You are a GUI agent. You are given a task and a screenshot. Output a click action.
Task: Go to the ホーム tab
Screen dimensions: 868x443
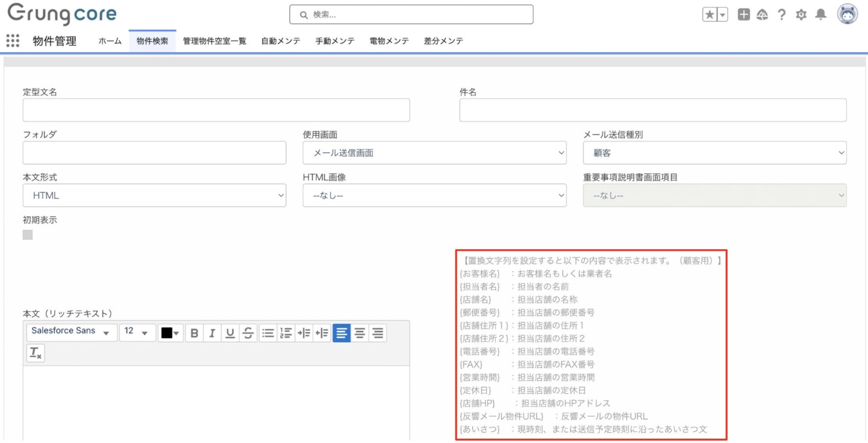[110, 41]
